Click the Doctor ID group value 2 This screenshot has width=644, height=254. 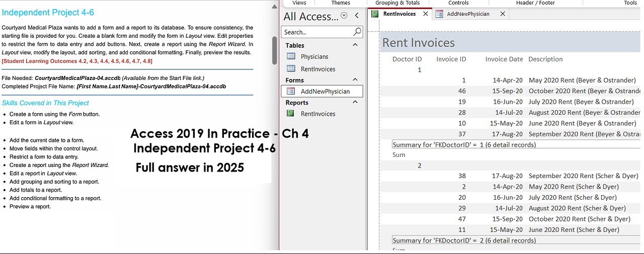point(420,165)
